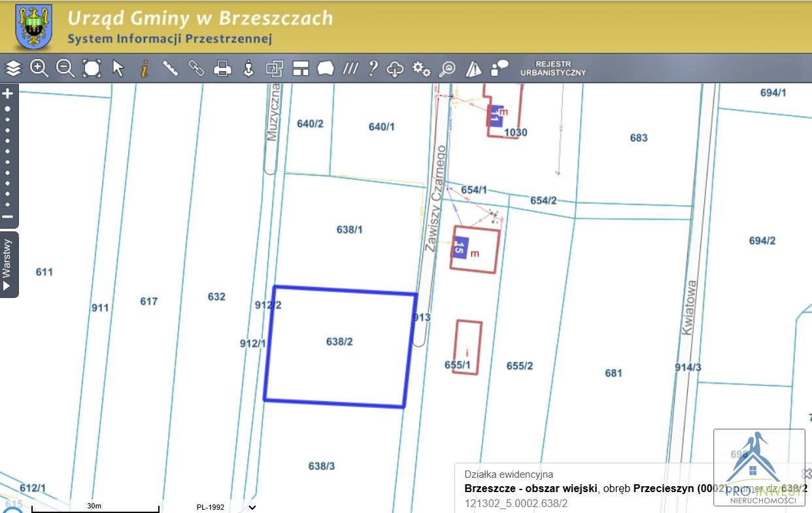Open help via question mark icon

373,68
